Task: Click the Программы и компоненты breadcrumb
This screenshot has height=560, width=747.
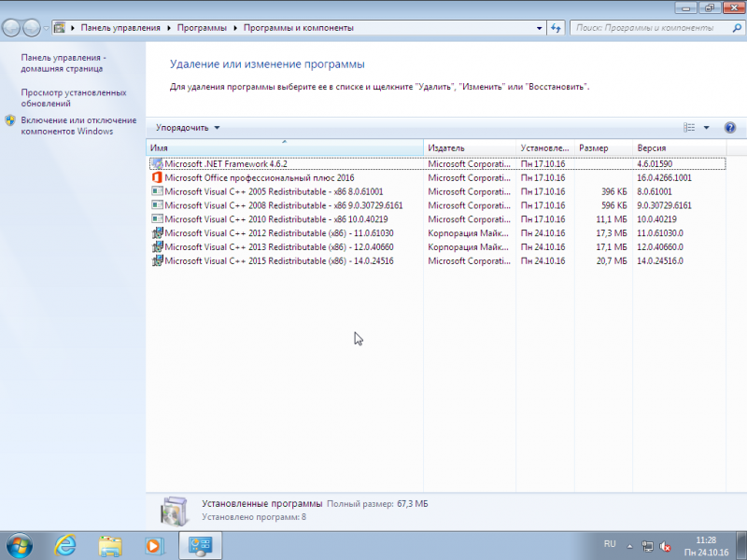Action: point(298,28)
